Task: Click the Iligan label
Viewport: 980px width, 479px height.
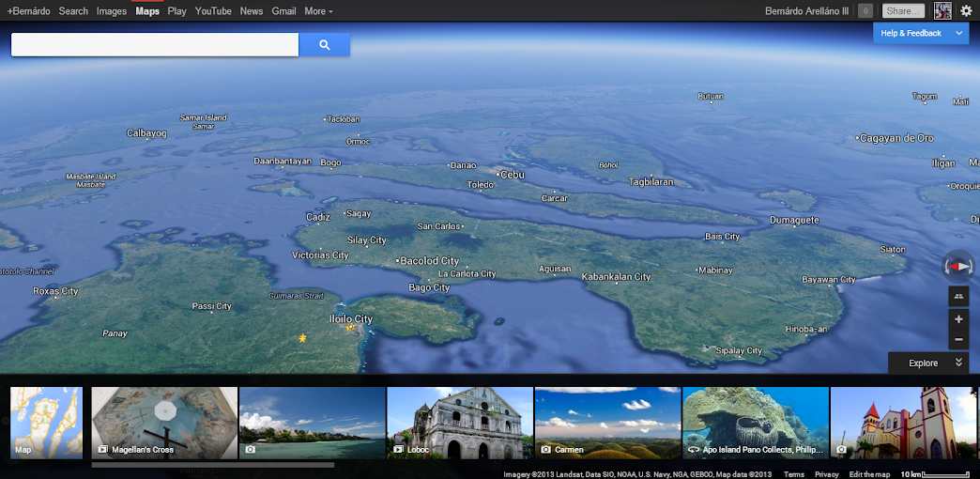Action: (943, 163)
